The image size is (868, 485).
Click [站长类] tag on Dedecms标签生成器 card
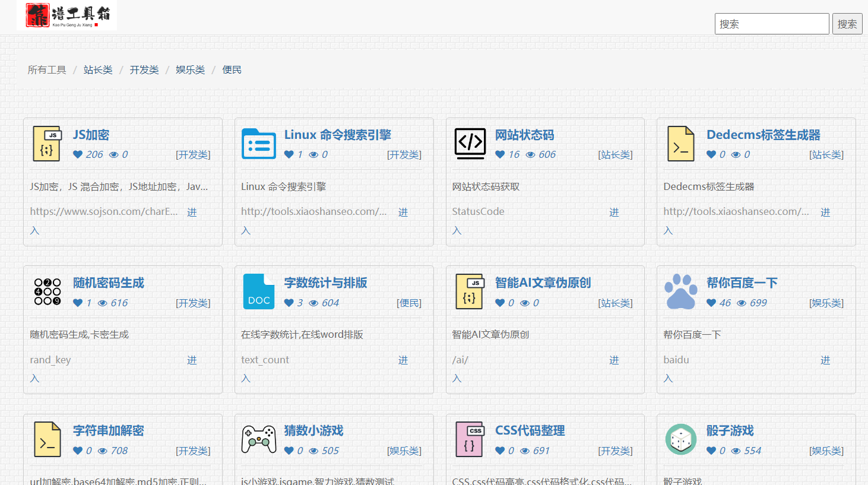pyautogui.click(x=826, y=155)
